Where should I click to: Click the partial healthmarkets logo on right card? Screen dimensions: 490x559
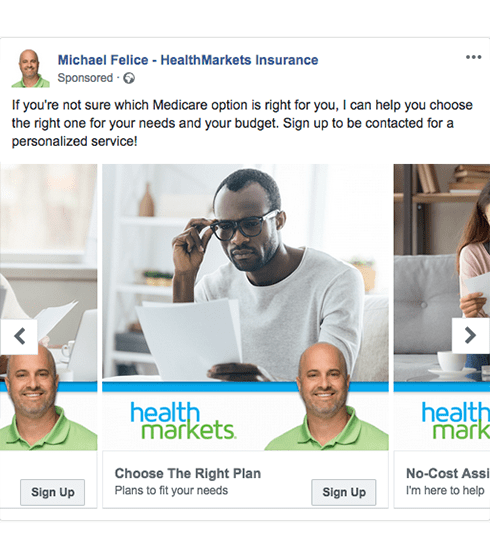tap(456, 421)
